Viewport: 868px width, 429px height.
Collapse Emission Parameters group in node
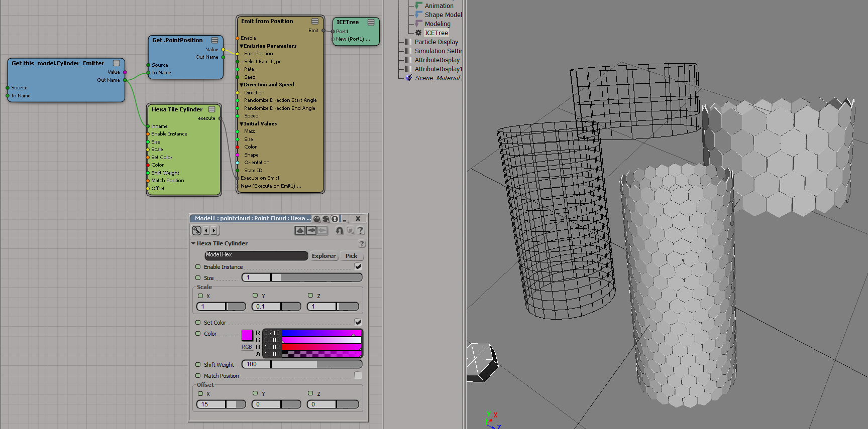242,46
